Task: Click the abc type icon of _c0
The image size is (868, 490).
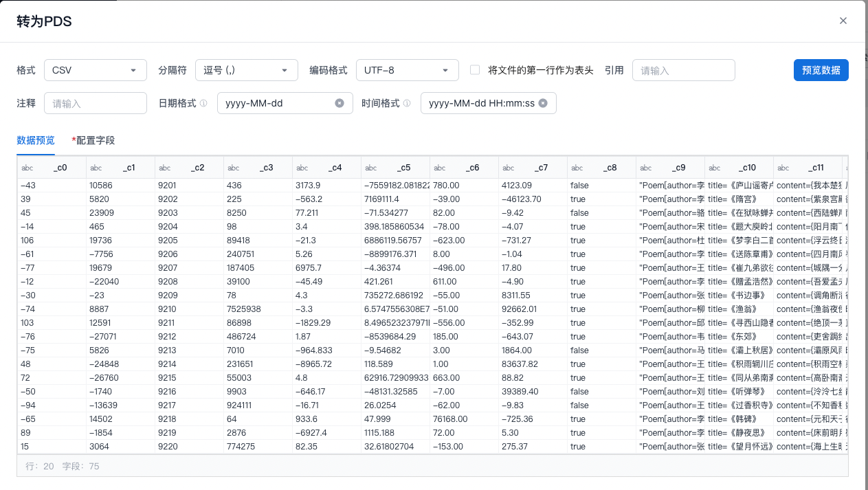Action: [27, 168]
